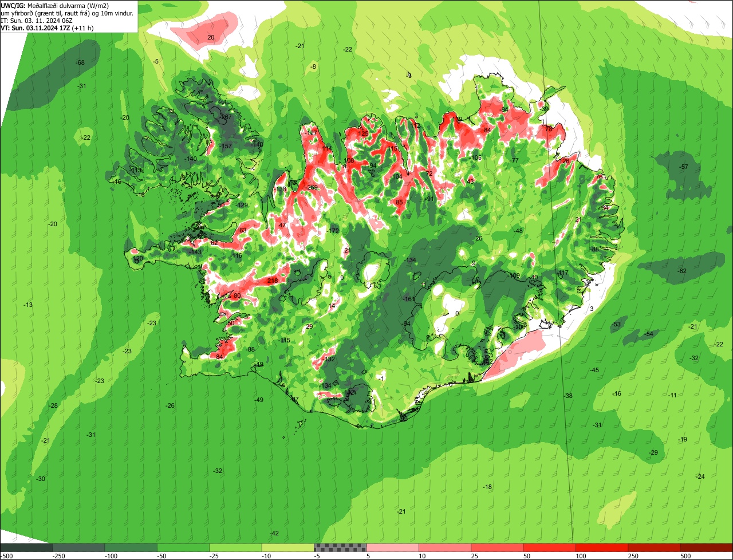Viewport: 733px width, 560px height.
Task: Click the '-109' flux value
Action: [514, 276]
